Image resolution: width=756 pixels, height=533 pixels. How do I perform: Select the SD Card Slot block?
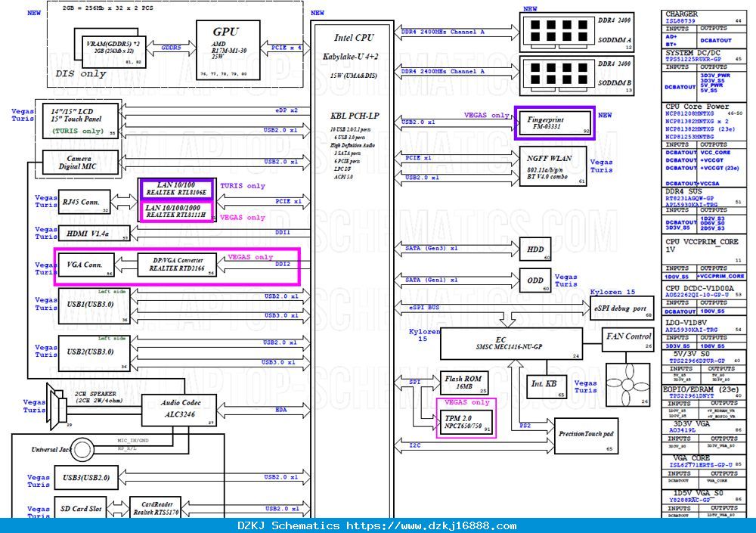coord(81,508)
